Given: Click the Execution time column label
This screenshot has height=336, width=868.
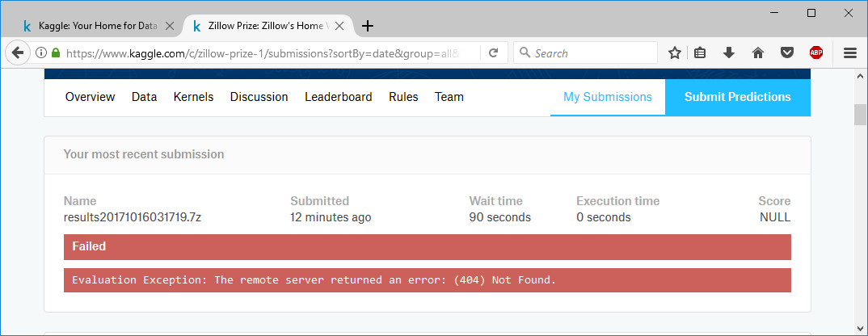Looking at the screenshot, I should tap(617, 201).
